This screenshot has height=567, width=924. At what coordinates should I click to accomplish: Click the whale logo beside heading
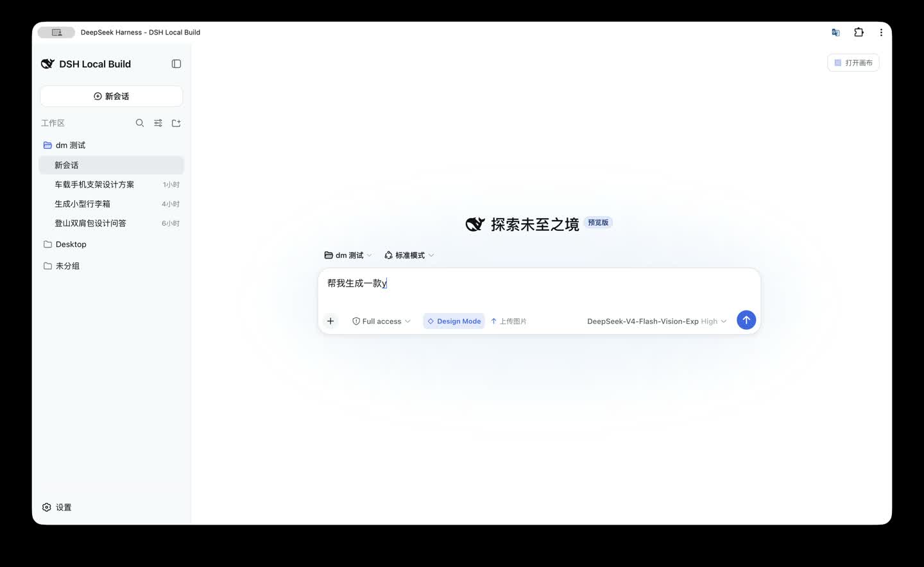475,224
